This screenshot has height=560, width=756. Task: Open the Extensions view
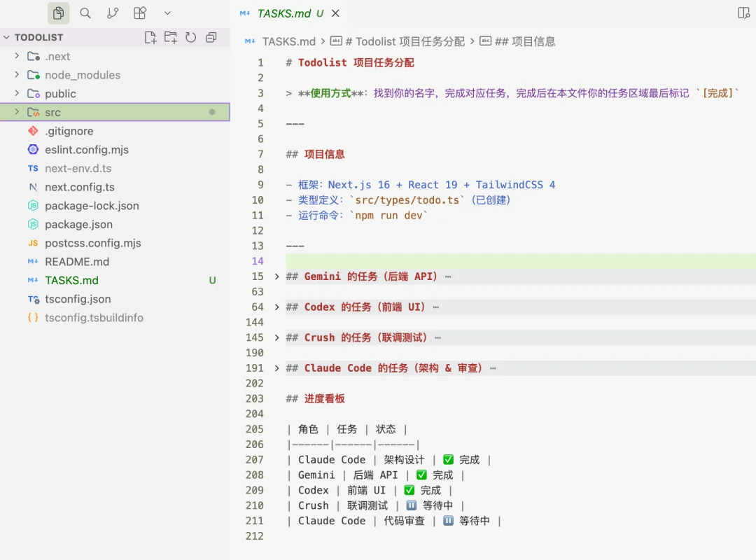140,13
